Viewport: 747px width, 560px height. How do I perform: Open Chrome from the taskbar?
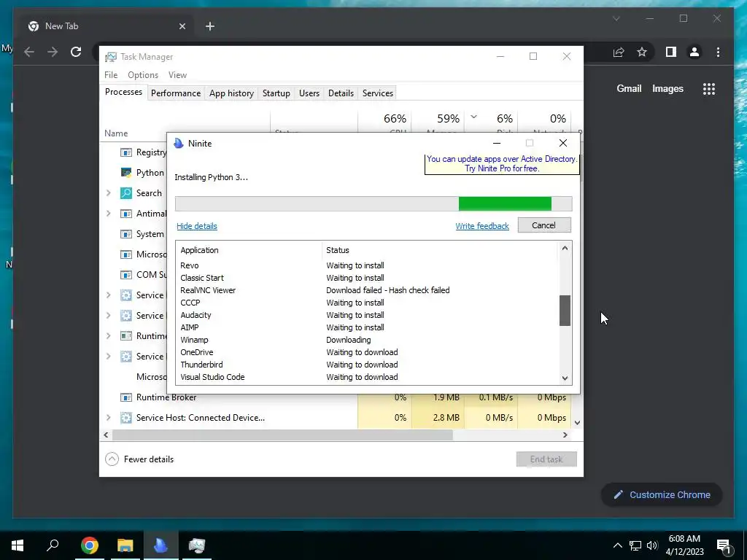(90, 545)
